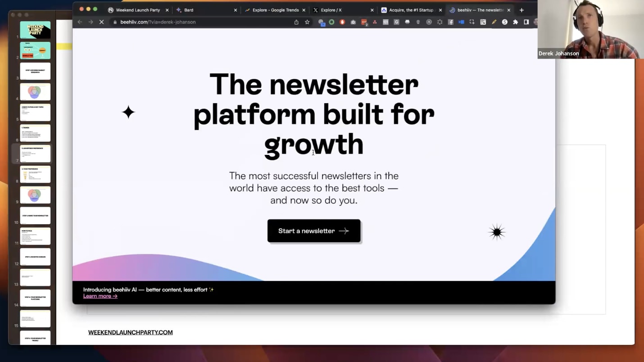644x362 pixels.
Task: Select slide 6 thumbnail in slides panel
Action: [x=35, y=133]
